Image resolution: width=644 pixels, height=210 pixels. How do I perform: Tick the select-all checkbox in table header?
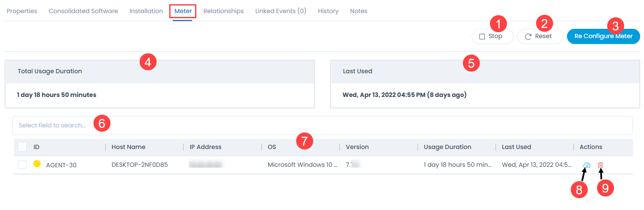coord(22,147)
